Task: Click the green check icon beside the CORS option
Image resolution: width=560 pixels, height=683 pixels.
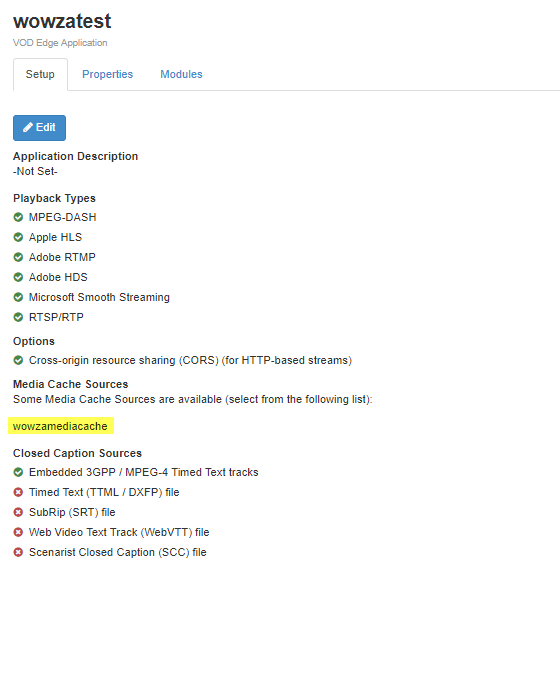Action: (x=18, y=360)
